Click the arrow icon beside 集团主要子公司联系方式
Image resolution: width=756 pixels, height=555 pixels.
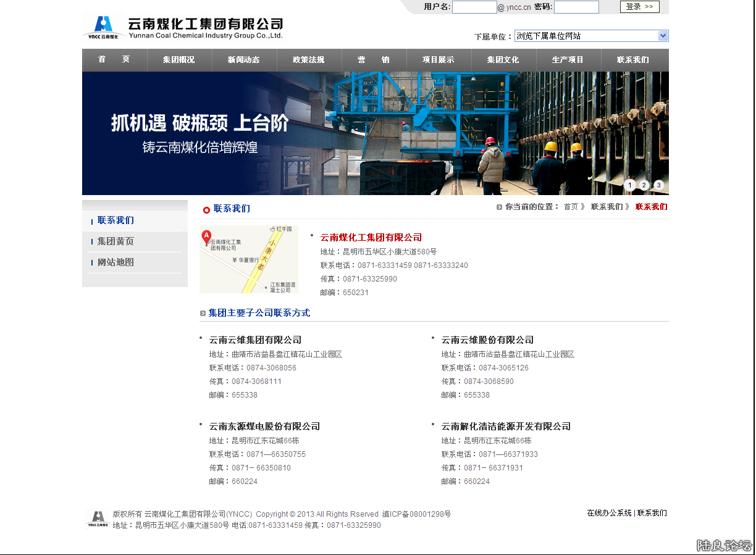[x=203, y=314]
